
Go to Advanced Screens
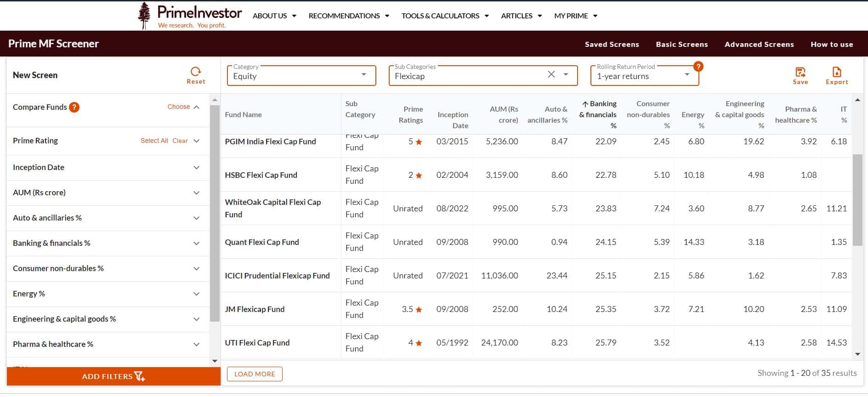tap(759, 45)
